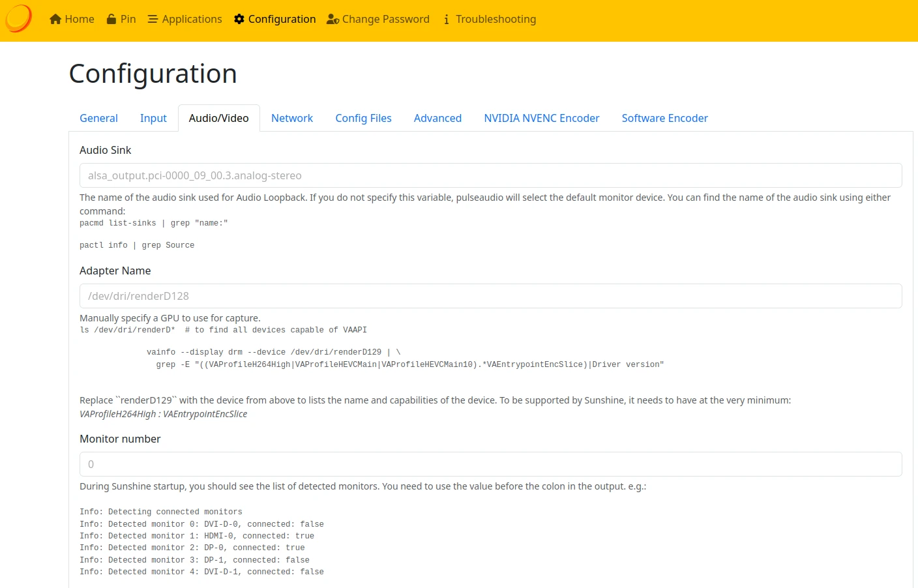Open the Config Files tab
Screen dimensions: 918x588
point(363,118)
